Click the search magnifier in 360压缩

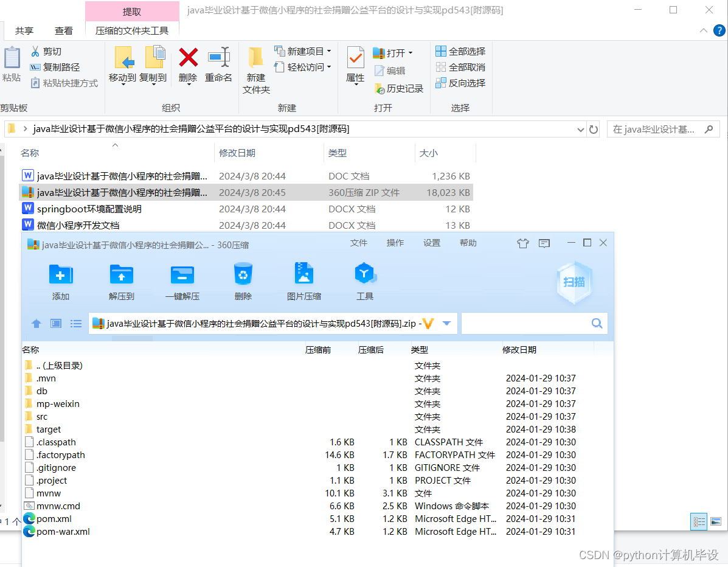[x=597, y=323]
